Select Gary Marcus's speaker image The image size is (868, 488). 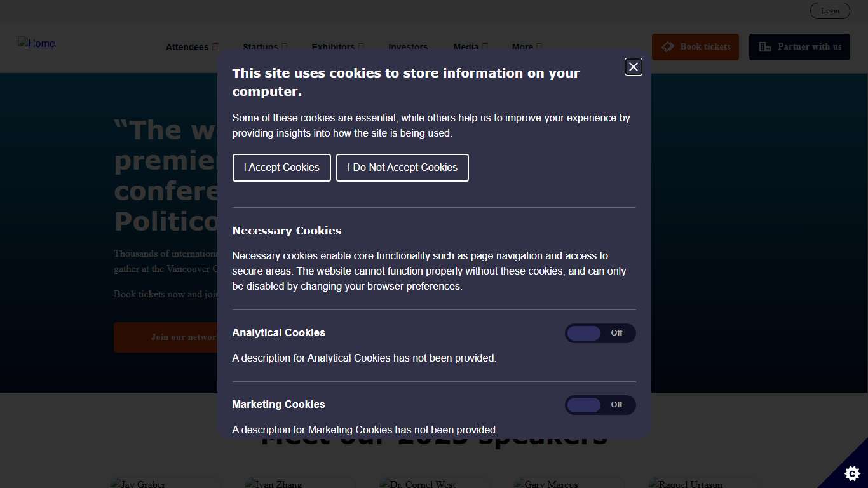(546, 484)
